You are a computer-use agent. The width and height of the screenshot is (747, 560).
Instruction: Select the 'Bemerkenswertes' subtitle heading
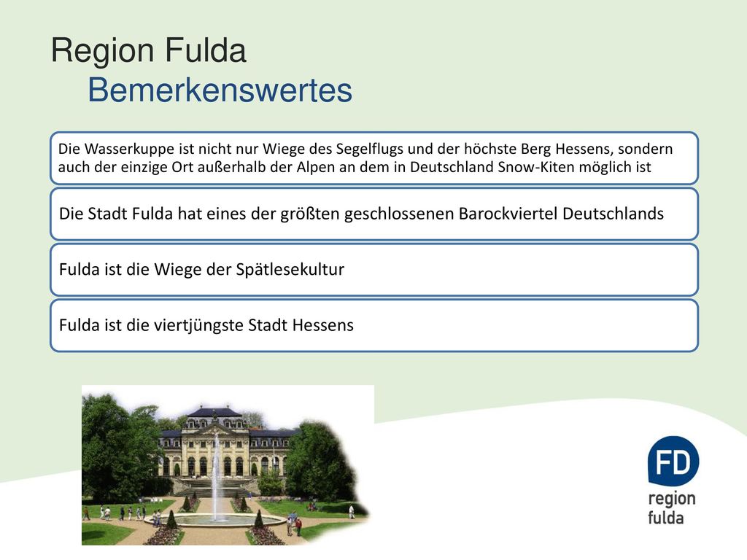click(x=220, y=90)
